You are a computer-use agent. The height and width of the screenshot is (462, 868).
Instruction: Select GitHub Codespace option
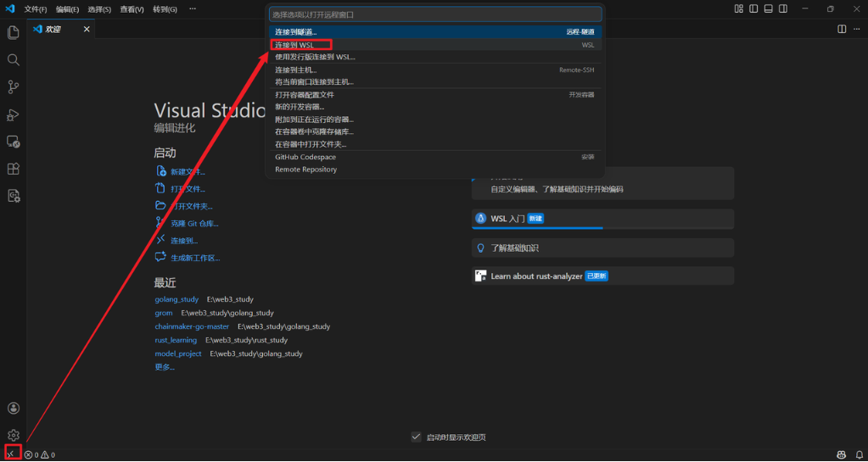click(435, 157)
